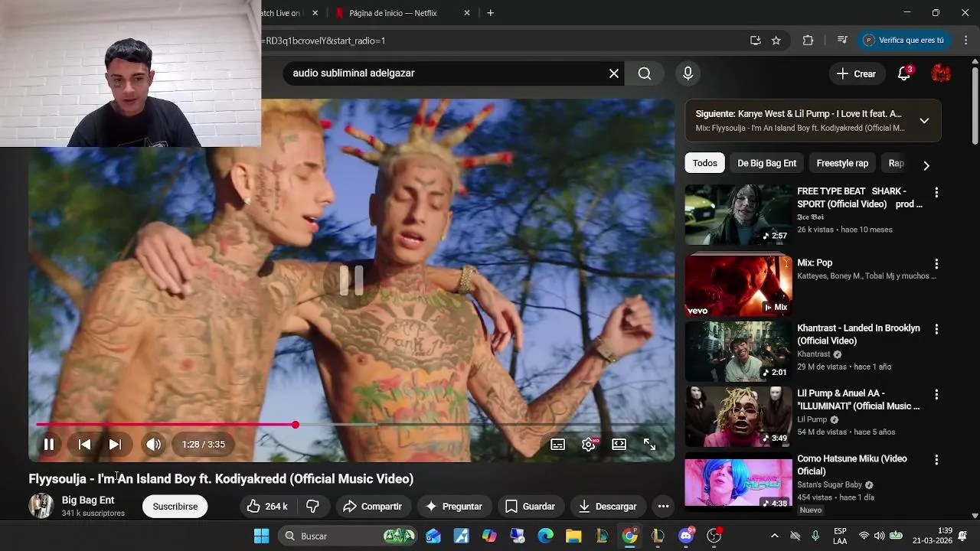This screenshot has height=551, width=980.
Task: Open Microsoft Edge from taskbar
Action: (545, 536)
